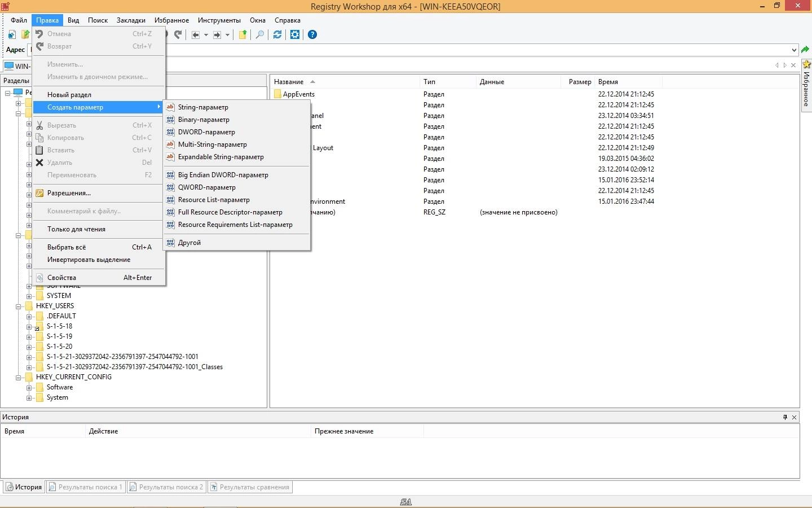Close the История panel
The height and width of the screenshot is (508, 812).
pyautogui.click(x=795, y=417)
